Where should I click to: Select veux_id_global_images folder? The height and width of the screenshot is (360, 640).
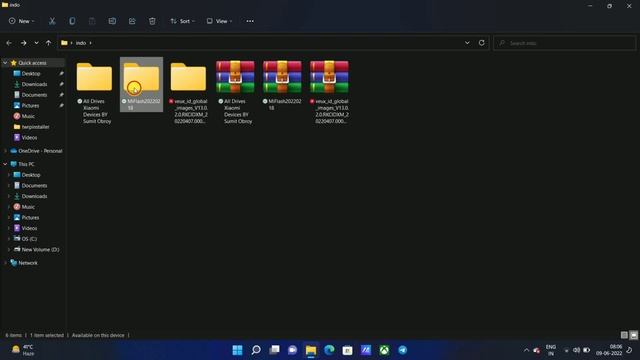coord(188,92)
